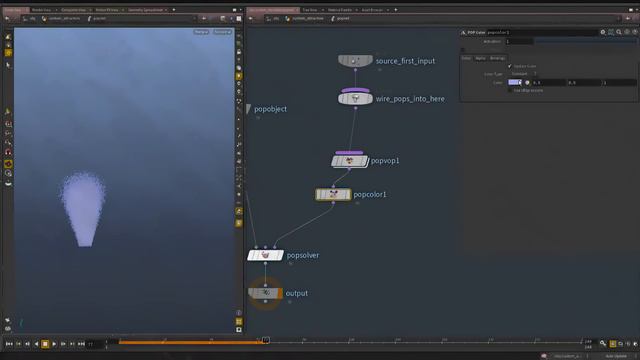Add new pane tab in viewport pane
This screenshot has height=360, width=640.
[x=174, y=10]
